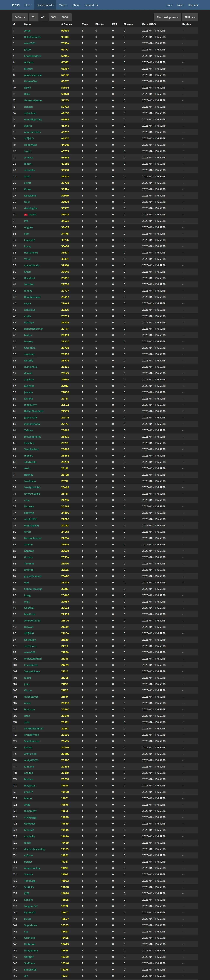Screen dimensions: 210x980
Task: Open airey1507's profile link
Action: [x=30, y=43]
